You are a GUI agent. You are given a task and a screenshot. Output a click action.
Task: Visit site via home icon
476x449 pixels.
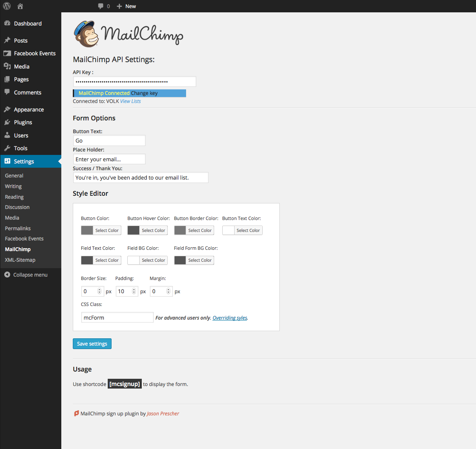[x=20, y=6]
